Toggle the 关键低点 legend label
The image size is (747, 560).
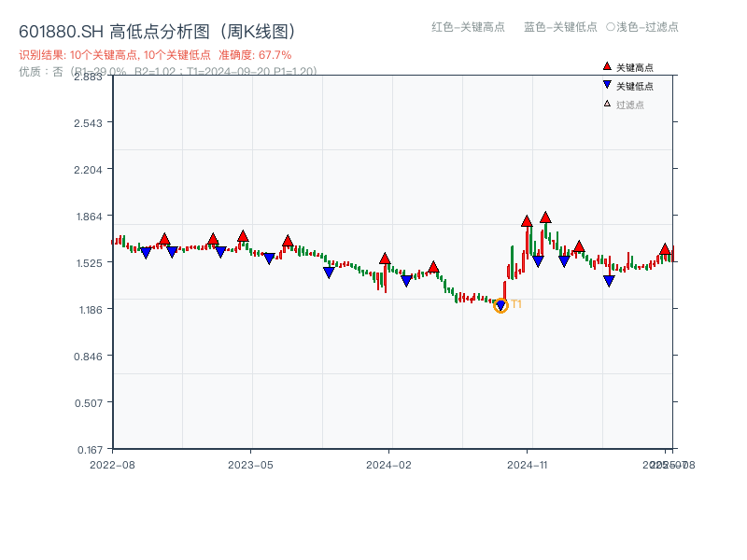coord(635,86)
